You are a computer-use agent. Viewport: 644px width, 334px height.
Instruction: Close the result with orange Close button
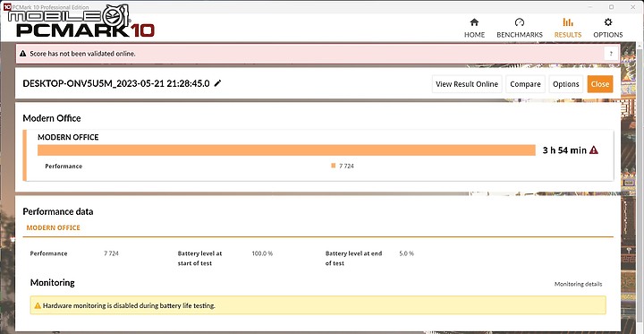(600, 84)
